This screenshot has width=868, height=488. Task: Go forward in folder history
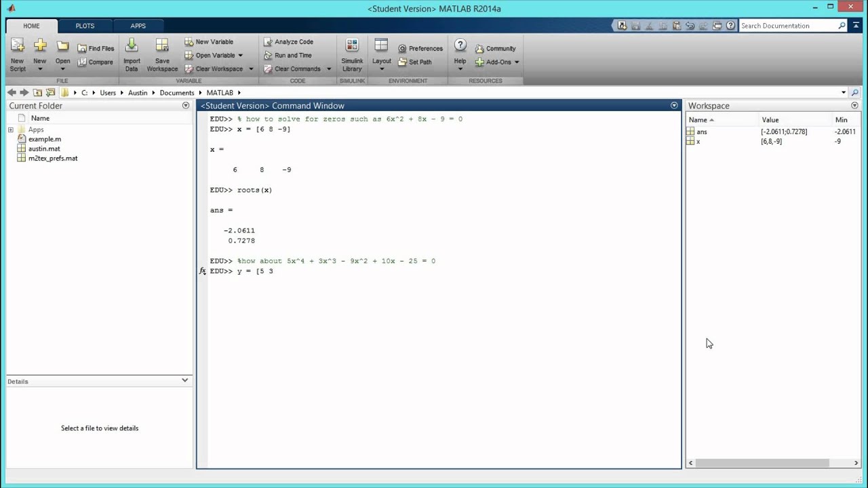coord(24,93)
